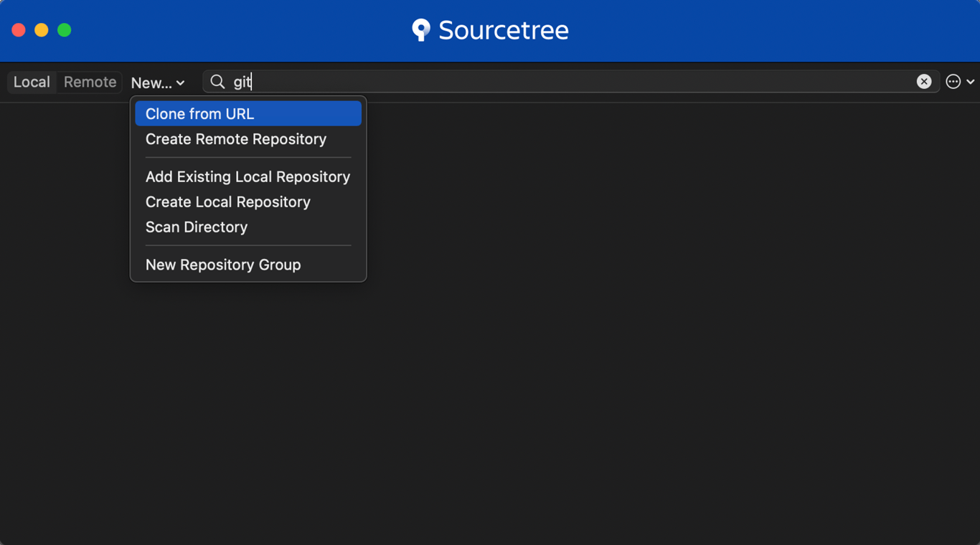
Task: Collapse the New... dropdown button
Action: (158, 82)
